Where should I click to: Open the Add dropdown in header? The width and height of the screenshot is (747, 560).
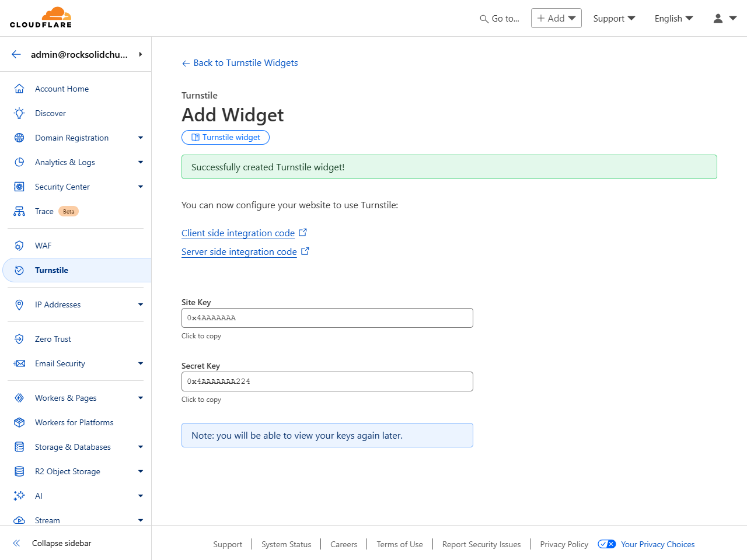pos(556,18)
